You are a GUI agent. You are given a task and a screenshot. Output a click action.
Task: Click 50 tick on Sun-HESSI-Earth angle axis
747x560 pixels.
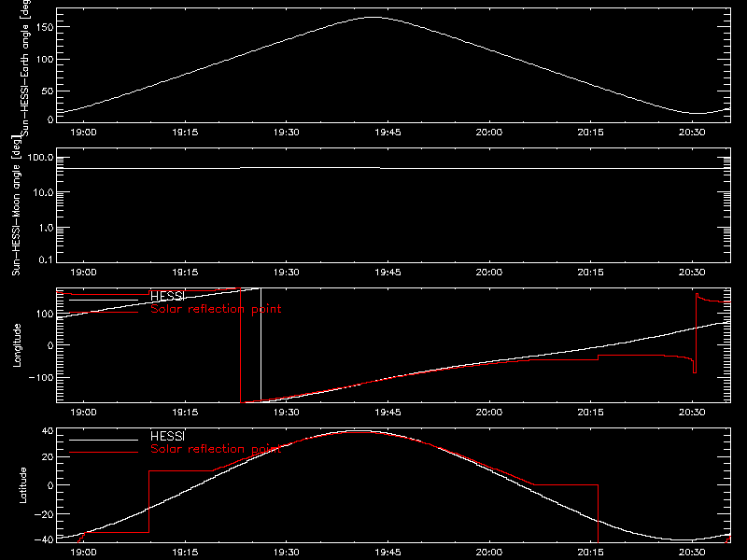point(48,91)
